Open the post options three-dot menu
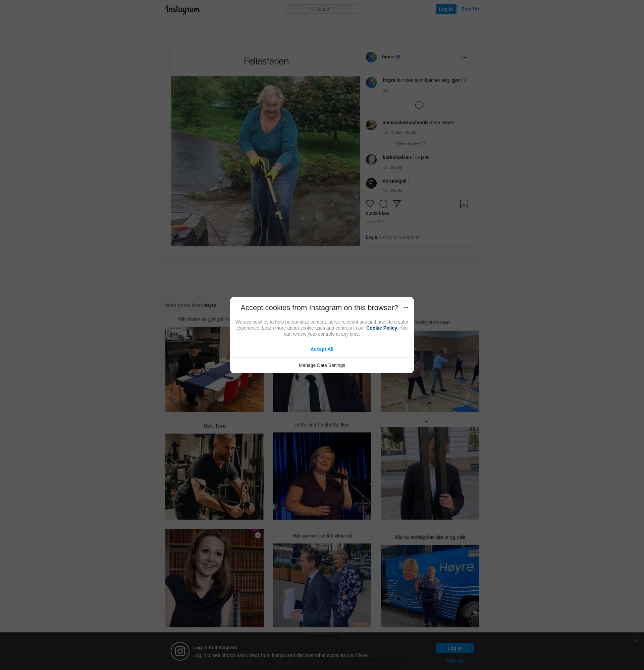The width and height of the screenshot is (644, 670). (464, 57)
